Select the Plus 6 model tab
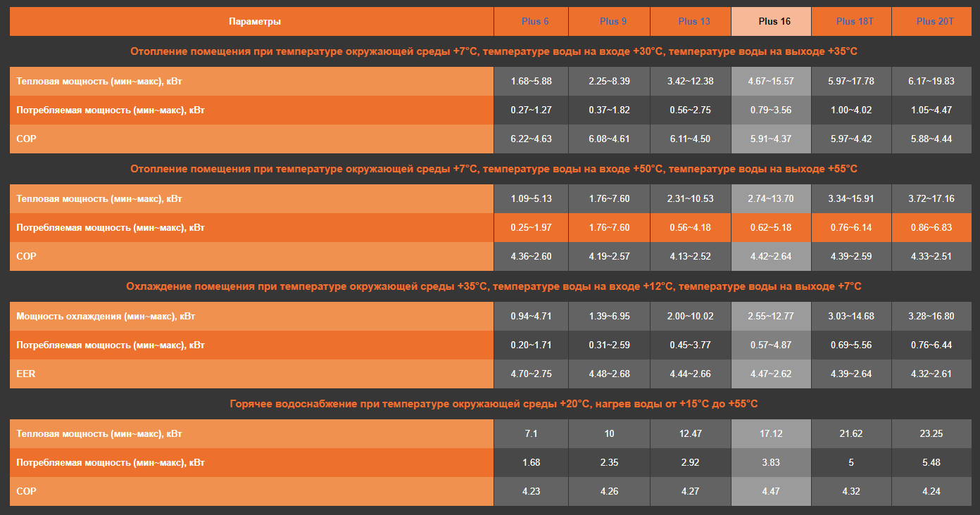 click(535, 22)
